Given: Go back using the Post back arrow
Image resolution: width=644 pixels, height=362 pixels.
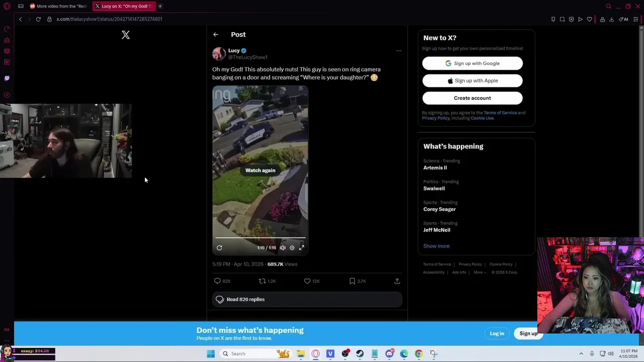Looking at the screenshot, I should (216, 35).
